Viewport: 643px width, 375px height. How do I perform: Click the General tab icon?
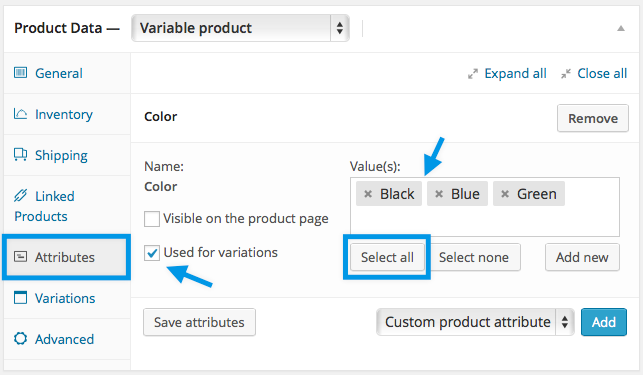tap(21, 73)
